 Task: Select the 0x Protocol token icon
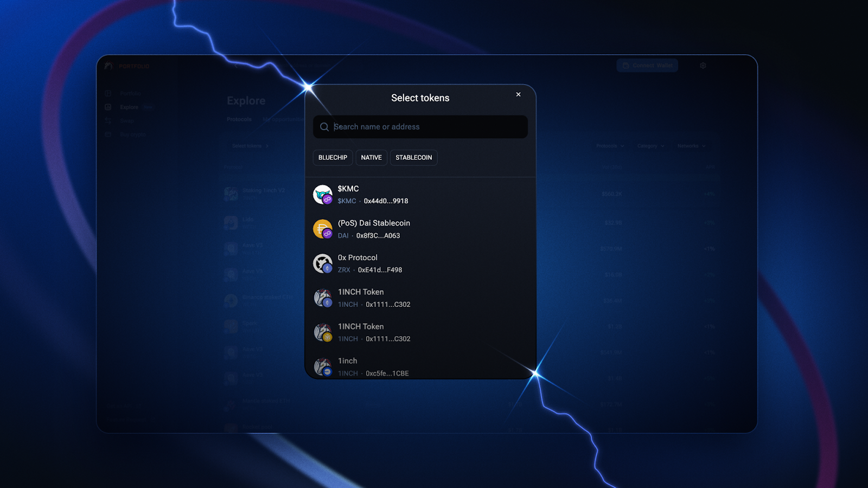click(x=323, y=264)
